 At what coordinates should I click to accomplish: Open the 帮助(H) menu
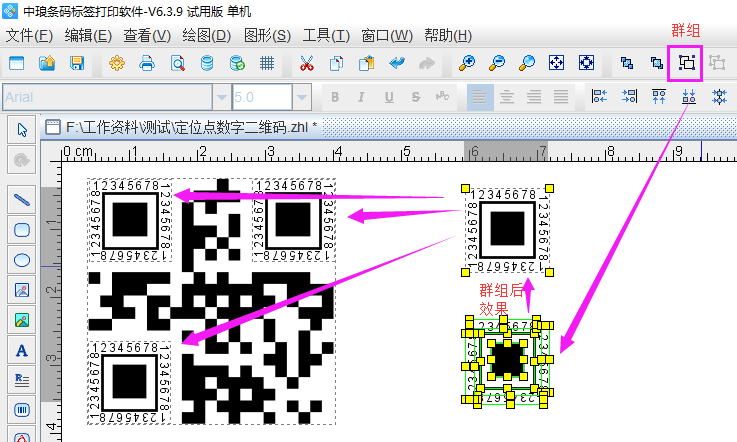pyautogui.click(x=448, y=35)
